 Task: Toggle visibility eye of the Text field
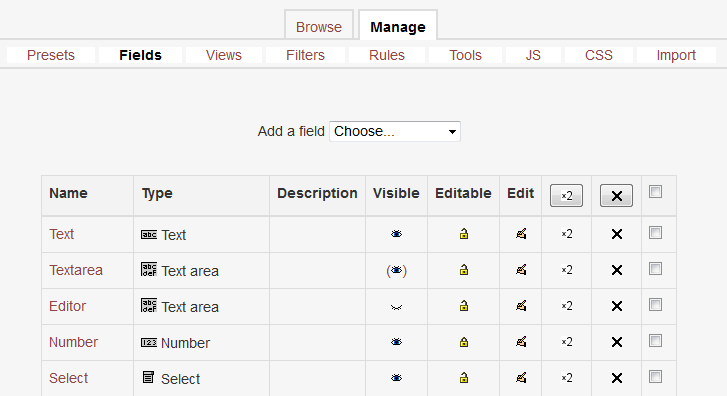tap(396, 234)
